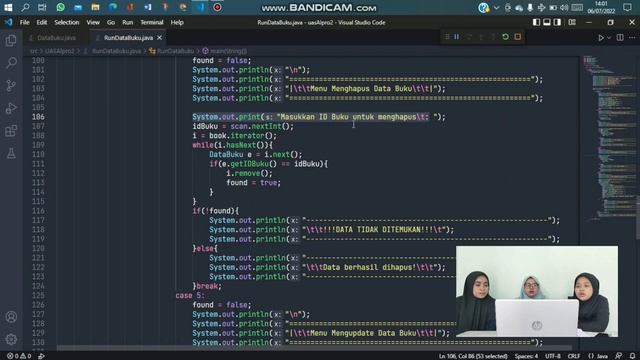Open the Source Control view
Viewport: 640px width, 360px height.
(x=11, y=85)
